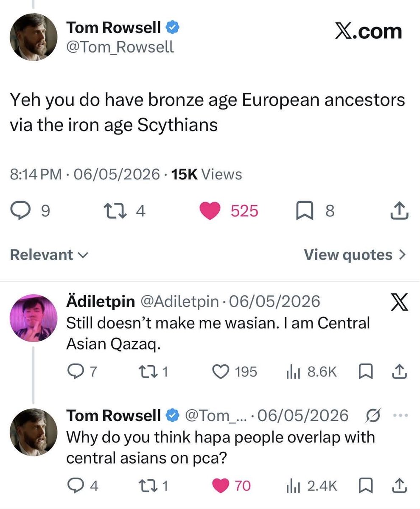This screenshot has height=509, width=420.
Task: Repost Ädiletpin's comment
Action: tap(147, 372)
